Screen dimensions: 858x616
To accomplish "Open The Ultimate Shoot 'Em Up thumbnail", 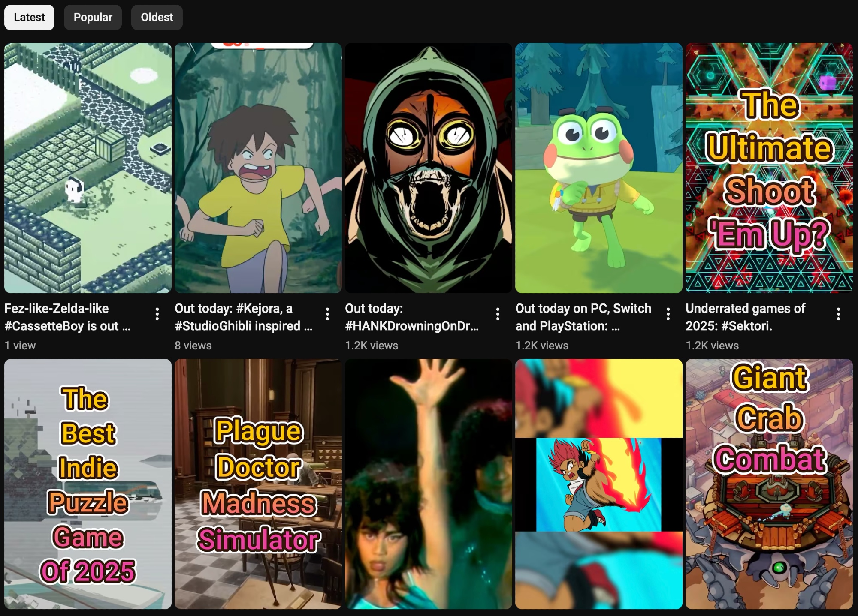I will click(769, 168).
